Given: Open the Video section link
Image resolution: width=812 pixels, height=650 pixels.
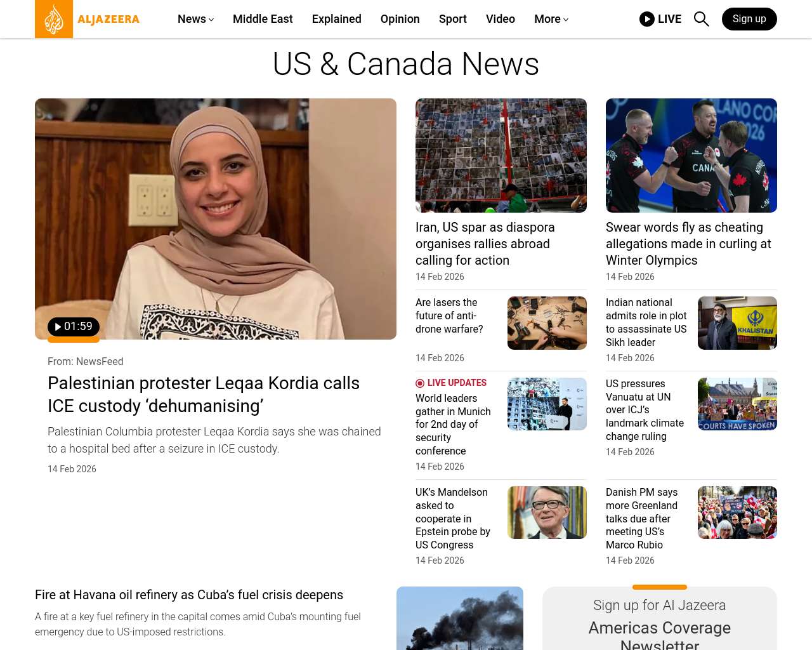Looking at the screenshot, I should (x=501, y=19).
